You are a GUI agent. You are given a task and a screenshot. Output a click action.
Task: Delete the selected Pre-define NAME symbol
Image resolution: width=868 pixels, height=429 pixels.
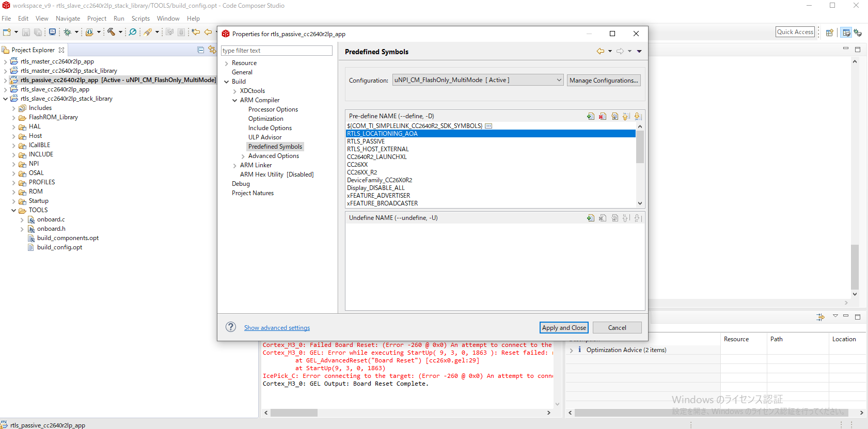coord(603,116)
